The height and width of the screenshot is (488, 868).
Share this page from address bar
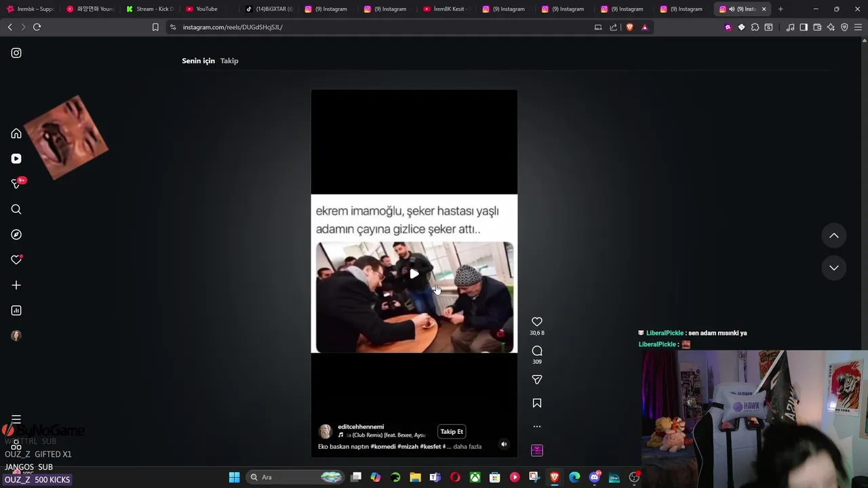(613, 27)
